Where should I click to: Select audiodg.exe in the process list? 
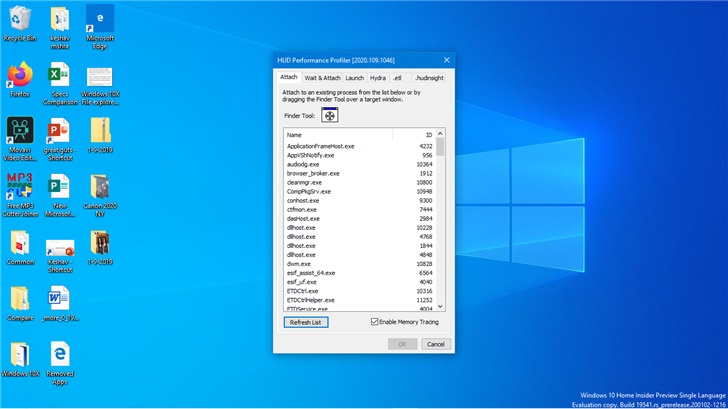pyautogui.click(x=302, y=164)
